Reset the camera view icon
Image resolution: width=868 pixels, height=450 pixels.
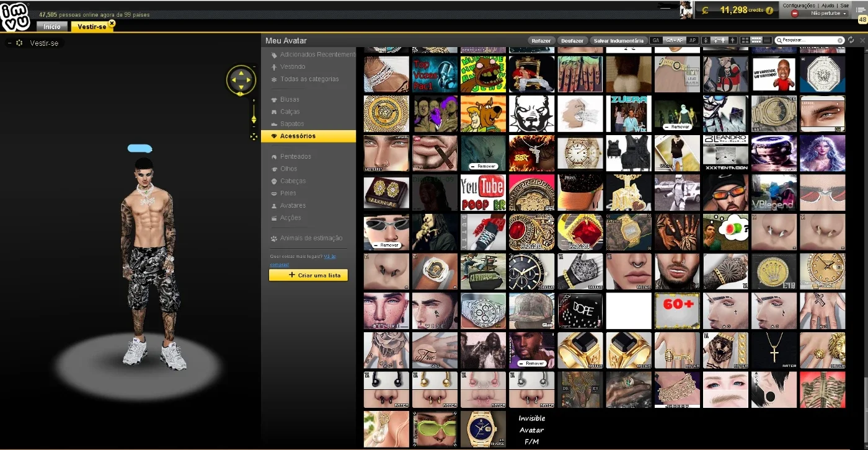(x=254, y=136)
